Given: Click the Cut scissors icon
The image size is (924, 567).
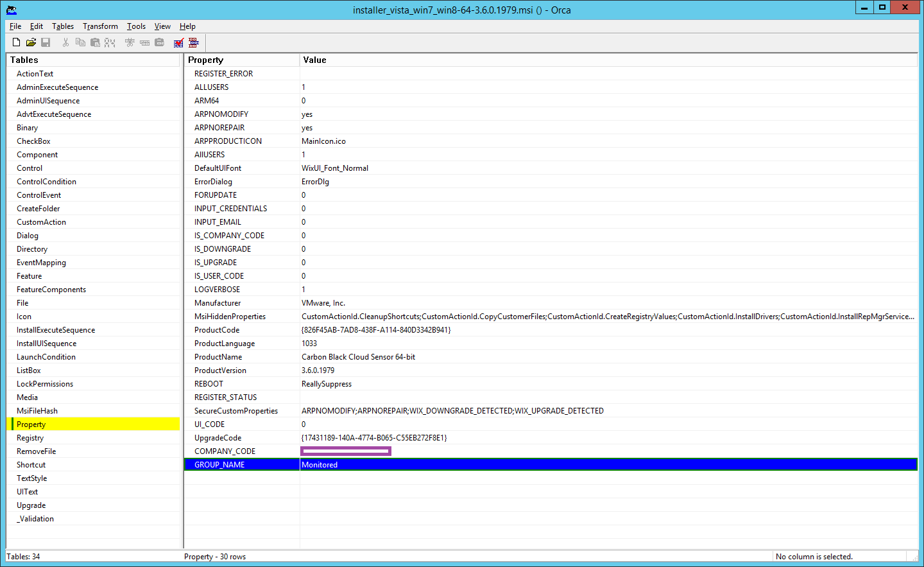Looking at the screenshot, I should coord(65,42).
